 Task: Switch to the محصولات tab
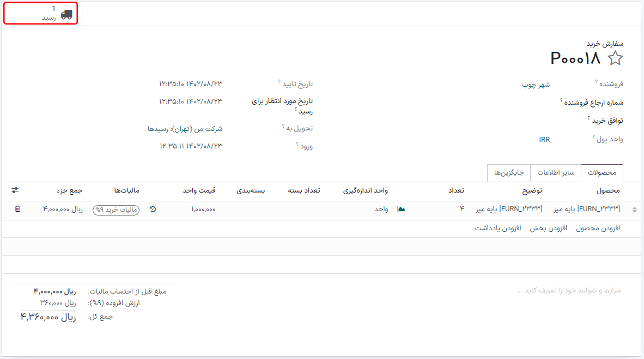click(x=602, y=173)
